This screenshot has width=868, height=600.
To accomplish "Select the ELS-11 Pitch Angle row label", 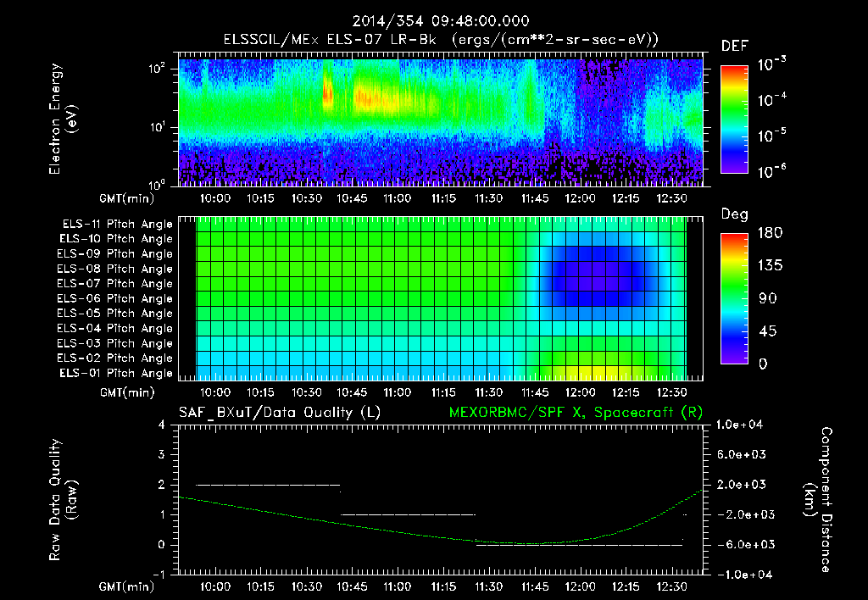I will click(x=117, y=225).
